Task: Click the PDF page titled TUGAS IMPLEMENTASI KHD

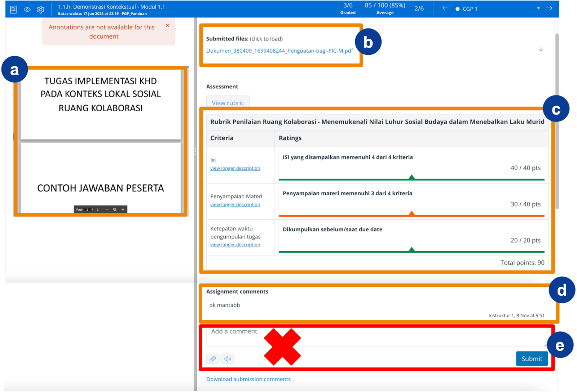Action: point(101,104)
